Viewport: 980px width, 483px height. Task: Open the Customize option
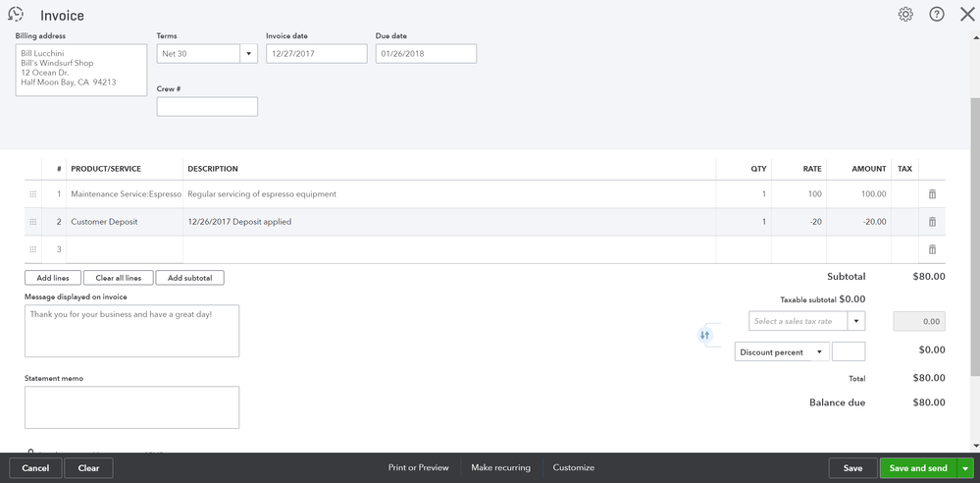point(574,467)
